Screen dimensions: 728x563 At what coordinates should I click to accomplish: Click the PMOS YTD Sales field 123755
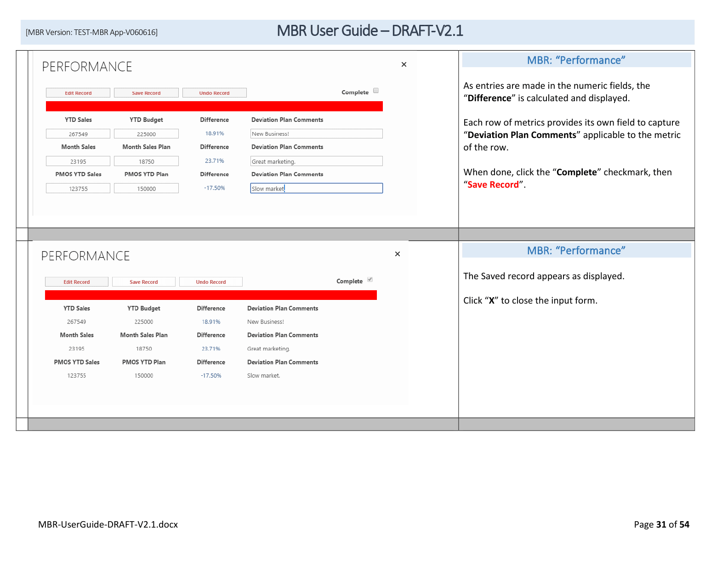click(78, 189)
